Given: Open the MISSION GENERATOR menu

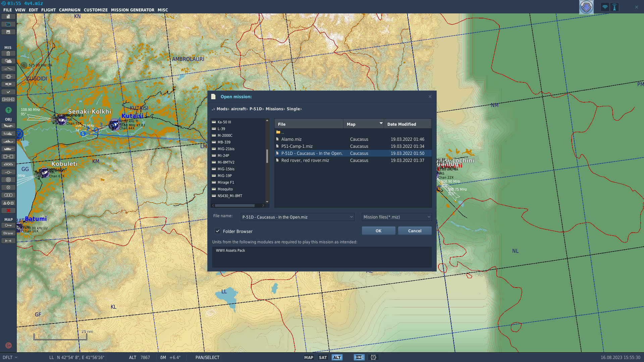Looking at the screenshot, I should click(x=132, y=10).
